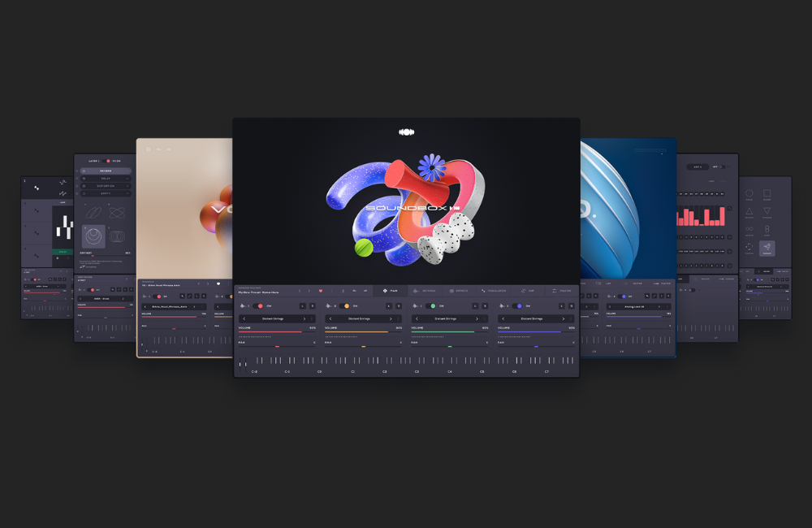This screenshot has width=812, height=528.
Task: Click the SOUNDBOX logo icon at top center
Action: (407, 132)
